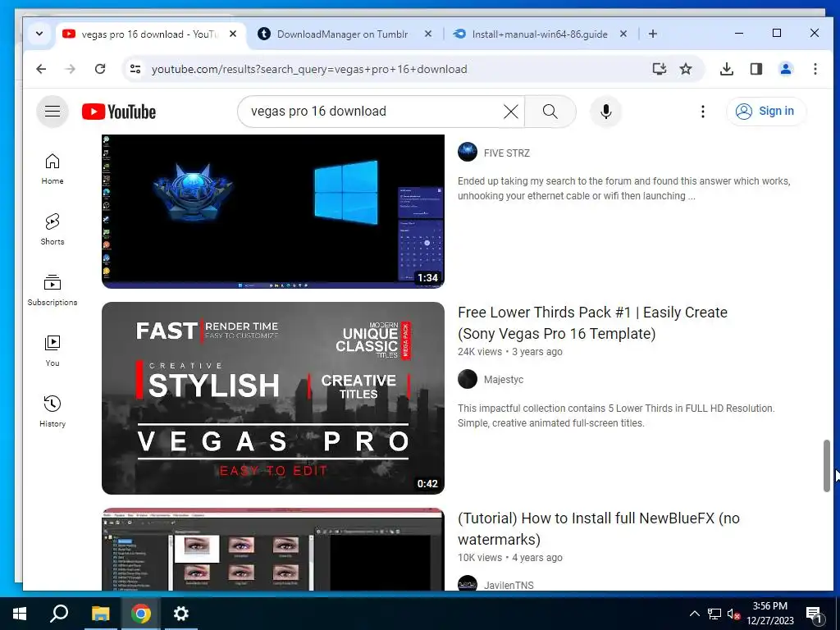Toggle Chrome side panel
The image size is (840, 630).
click(x=756, y=69)
